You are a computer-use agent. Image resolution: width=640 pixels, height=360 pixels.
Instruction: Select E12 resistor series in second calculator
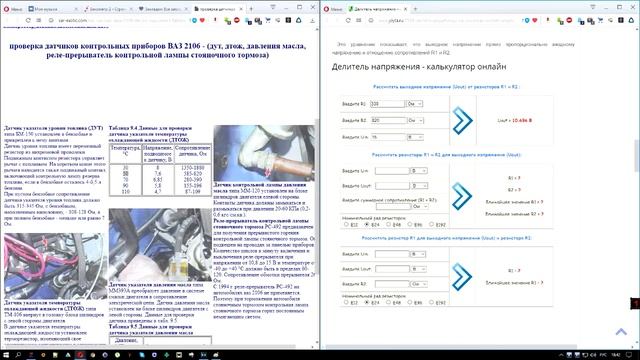coord(347,224)
